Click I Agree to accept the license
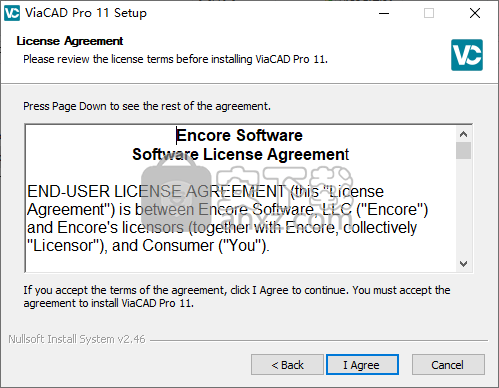499x388 pixels. coord(362,365)
